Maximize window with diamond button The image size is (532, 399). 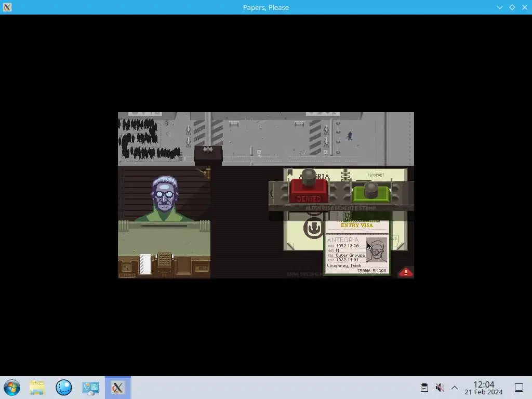coord(512,7)
